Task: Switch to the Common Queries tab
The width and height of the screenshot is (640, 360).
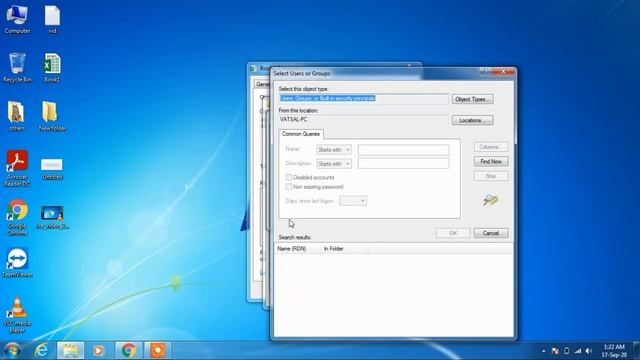Action: pos(301,134)
